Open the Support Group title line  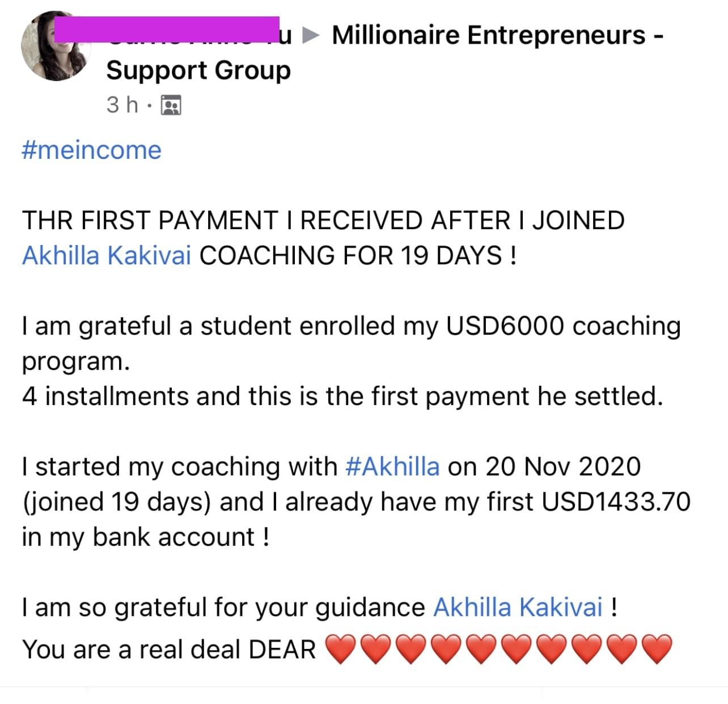point(198,71)
